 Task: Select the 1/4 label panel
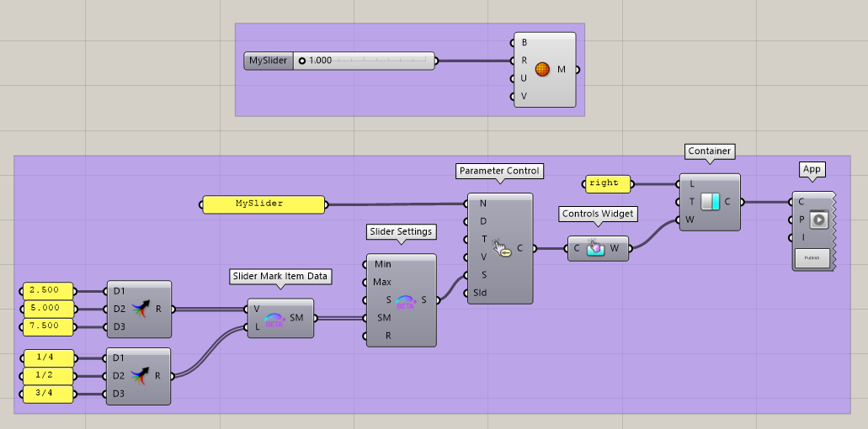tap(48, 357)
